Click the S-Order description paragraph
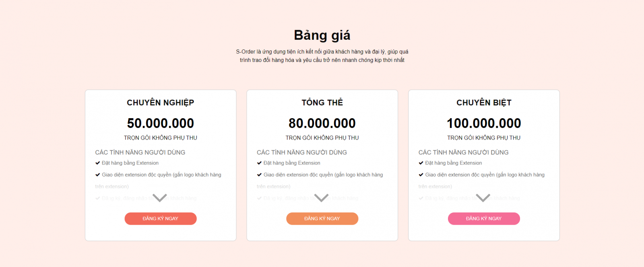 322,56
